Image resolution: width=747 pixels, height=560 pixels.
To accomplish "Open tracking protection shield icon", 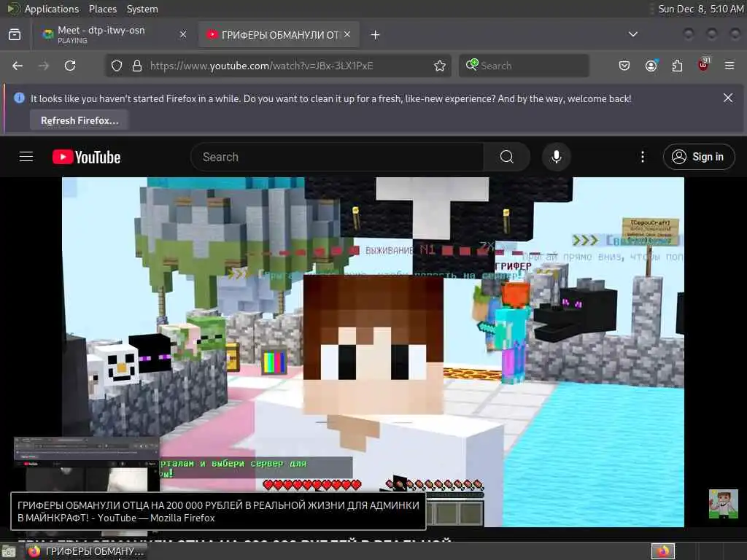I will [117, 66].
